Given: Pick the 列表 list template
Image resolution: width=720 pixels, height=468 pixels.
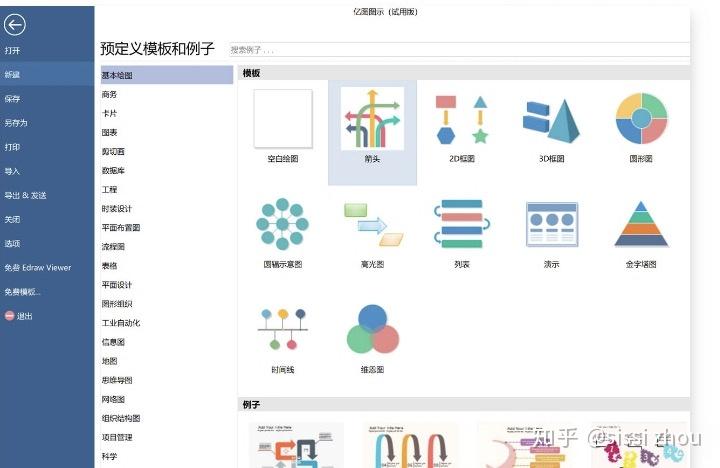Looking at the screenshot, I should (462, 224).
